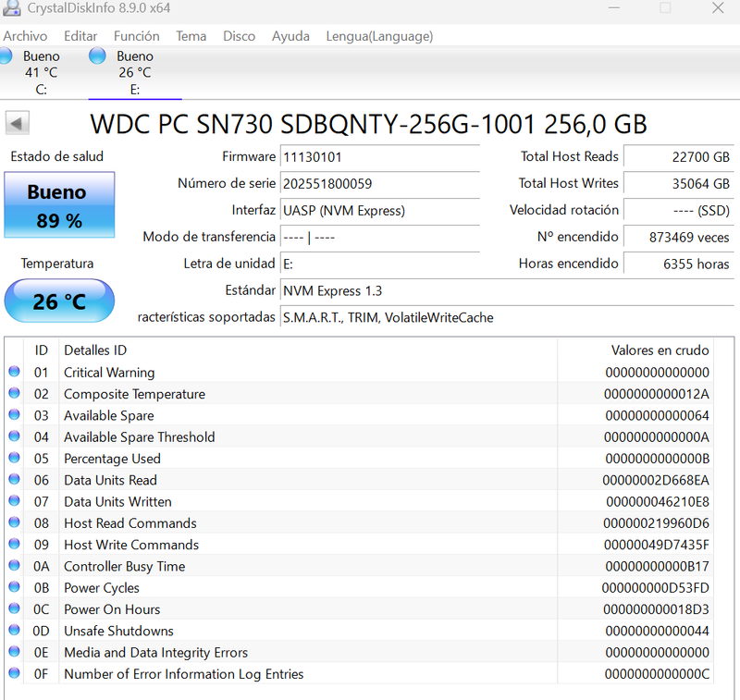The height and width of the screenshot is (700, 740).
Task: Click the previous disk arrow button
Action: coord(18,123)
